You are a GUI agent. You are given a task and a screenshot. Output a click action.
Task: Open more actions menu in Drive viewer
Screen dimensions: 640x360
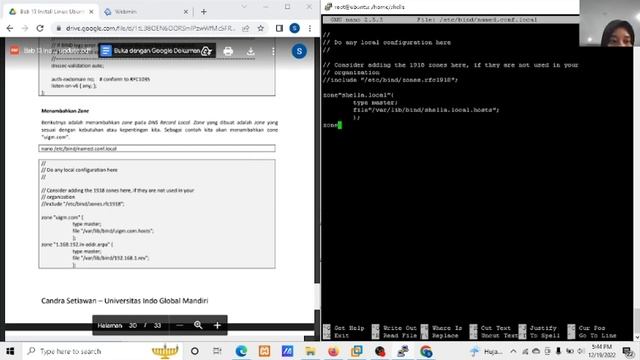click(x=273, y=51)
